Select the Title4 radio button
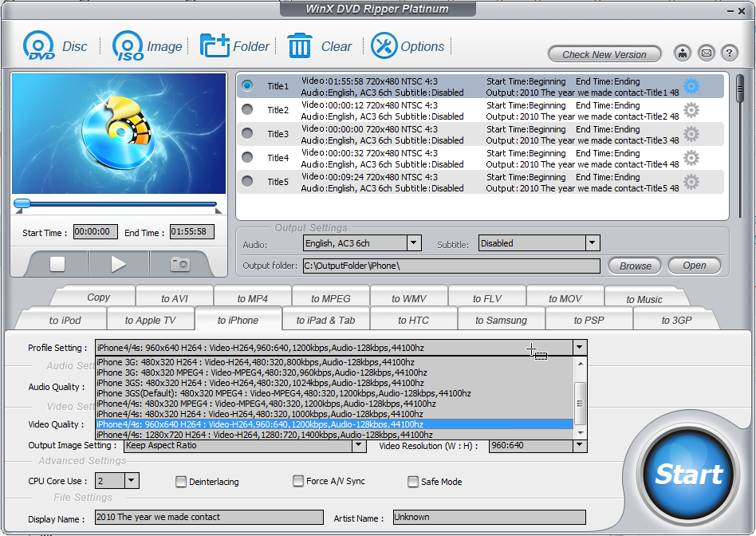 (x=247, y=157)
